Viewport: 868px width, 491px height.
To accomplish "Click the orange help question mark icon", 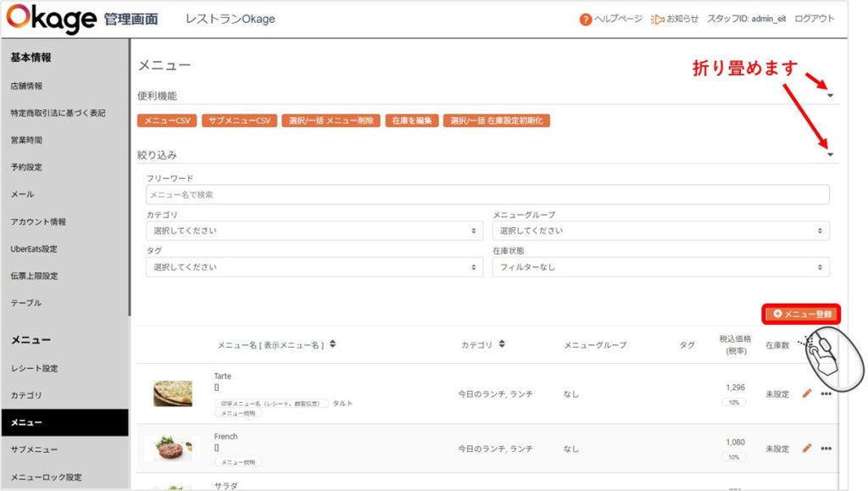I will 585,20.
